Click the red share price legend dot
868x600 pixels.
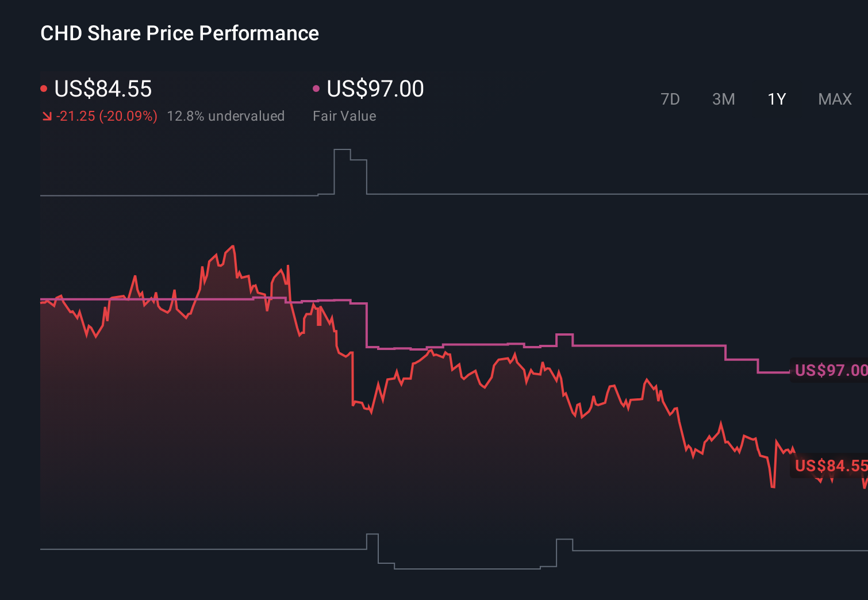click(44, 87)
